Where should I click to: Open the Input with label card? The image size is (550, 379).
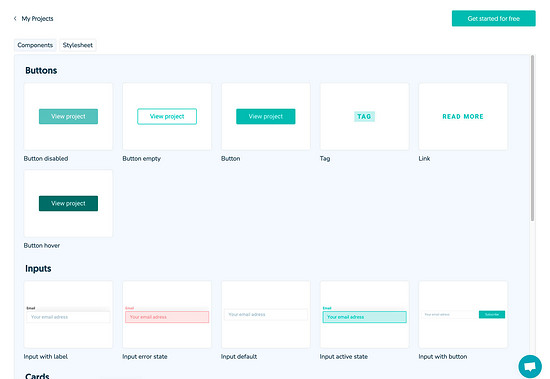(68, 314)
